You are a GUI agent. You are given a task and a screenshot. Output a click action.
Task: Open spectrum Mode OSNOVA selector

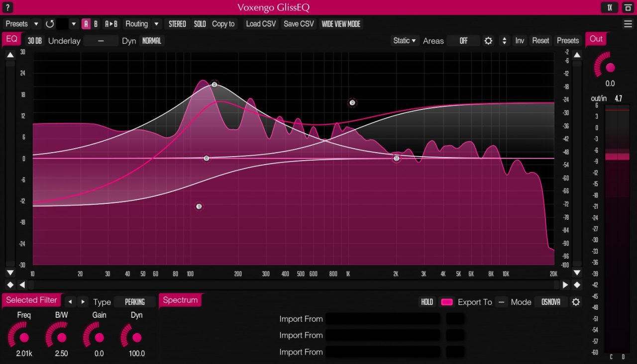coord(551,302)
